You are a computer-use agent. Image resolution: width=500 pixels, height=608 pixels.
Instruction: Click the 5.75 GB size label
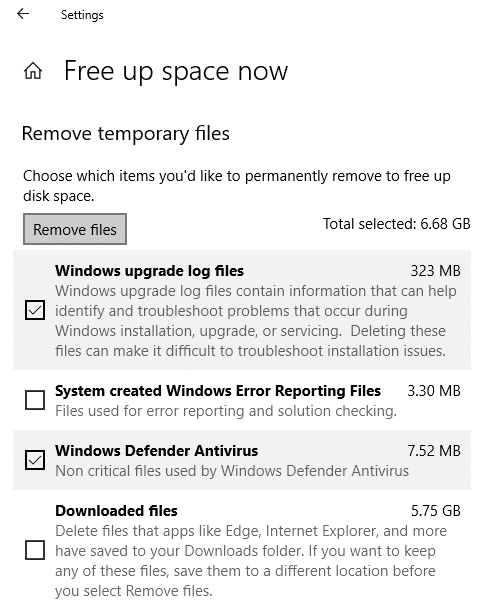coord(436,511)
